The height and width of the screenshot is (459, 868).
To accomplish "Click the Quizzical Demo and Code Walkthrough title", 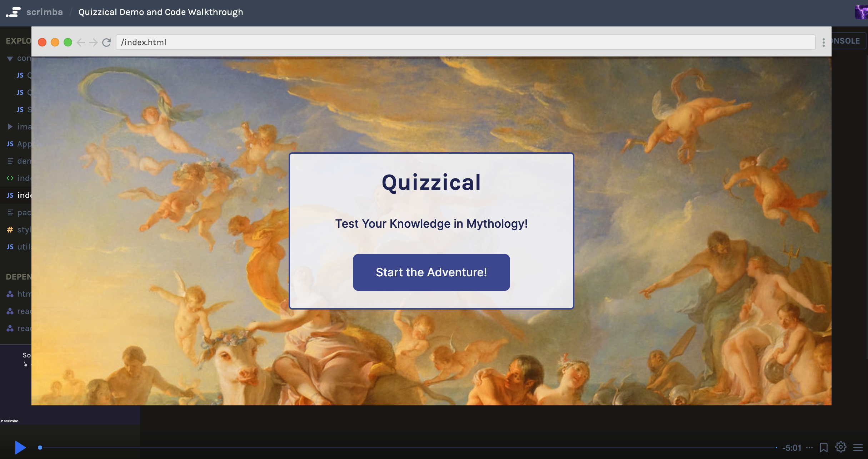I will point(161,12).
